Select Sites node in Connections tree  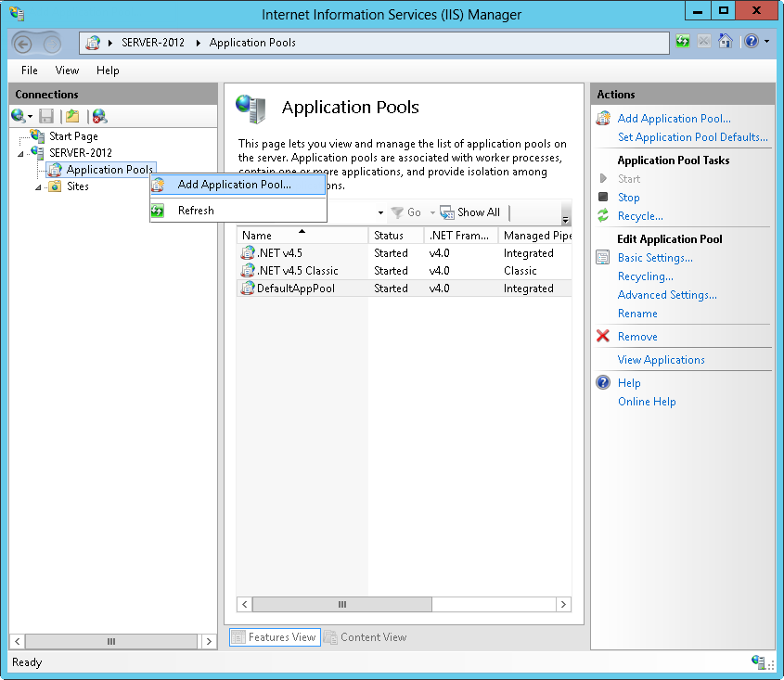click(78, 186)
